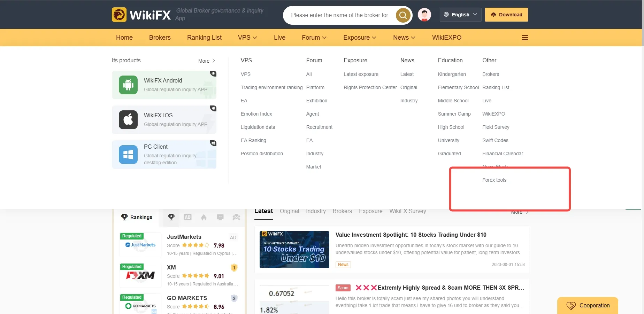Screen dimensions: 644x314
Task: Click the WikiFX Android app icon
Action: click(128, 85)
